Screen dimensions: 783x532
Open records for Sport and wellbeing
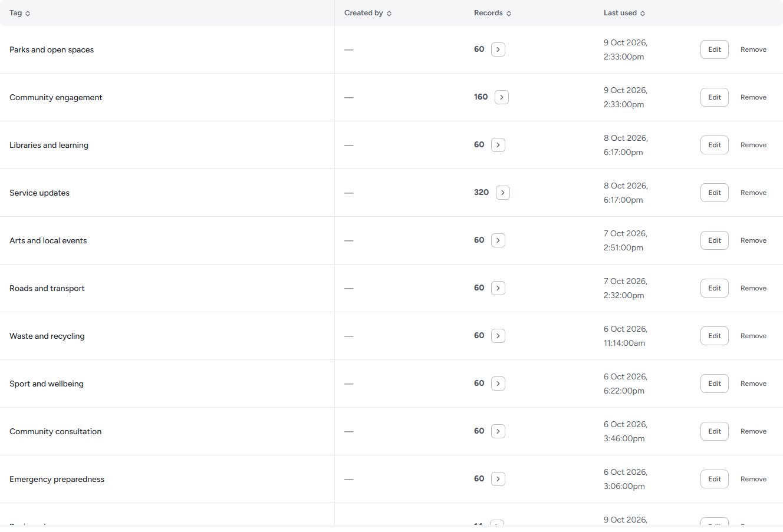coord(498,384)
